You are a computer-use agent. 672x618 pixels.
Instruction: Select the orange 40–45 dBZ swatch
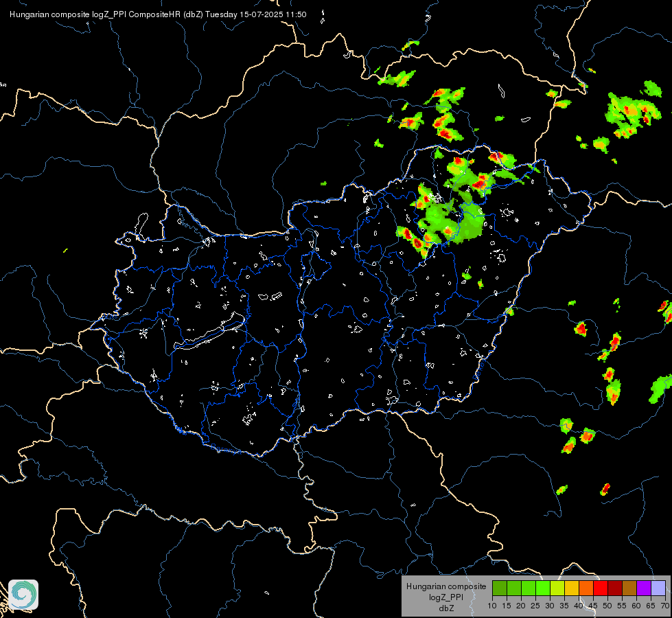[586, 588]
